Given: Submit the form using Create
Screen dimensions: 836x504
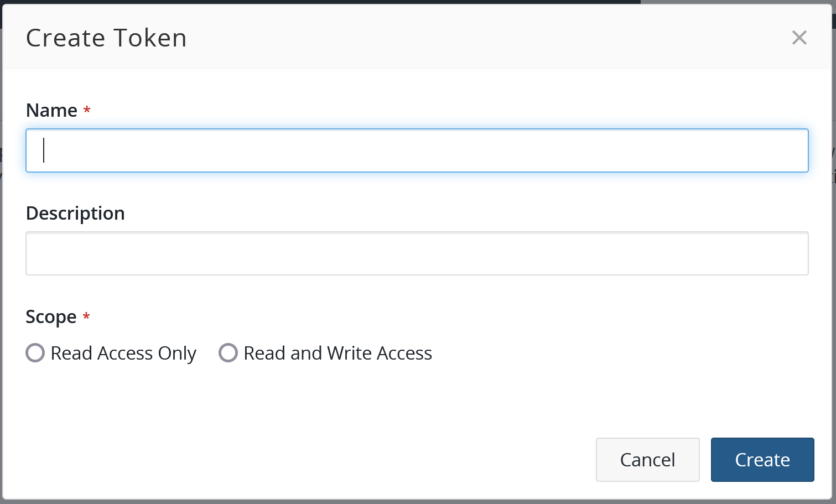Looking at the screenshot, I should (x=762, y=459).
